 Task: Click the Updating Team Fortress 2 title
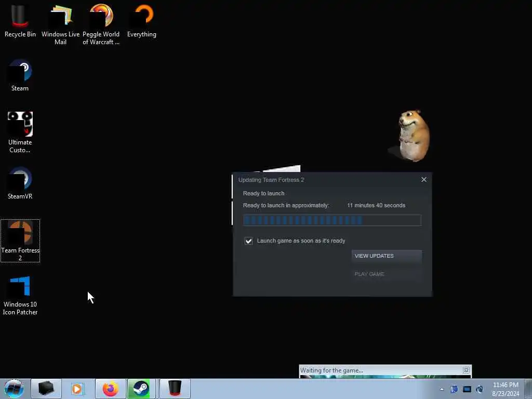271,180
